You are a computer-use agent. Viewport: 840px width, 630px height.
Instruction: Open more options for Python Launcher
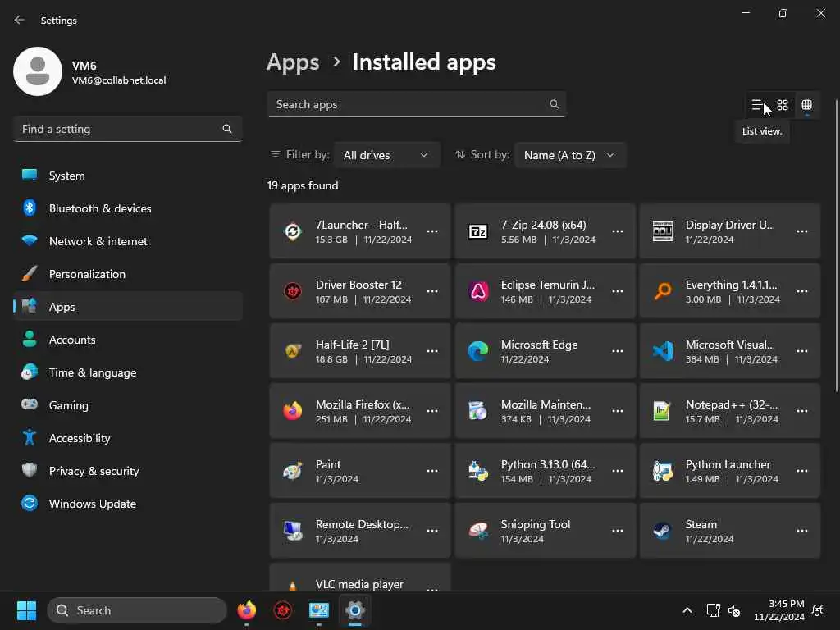point(802,472)
